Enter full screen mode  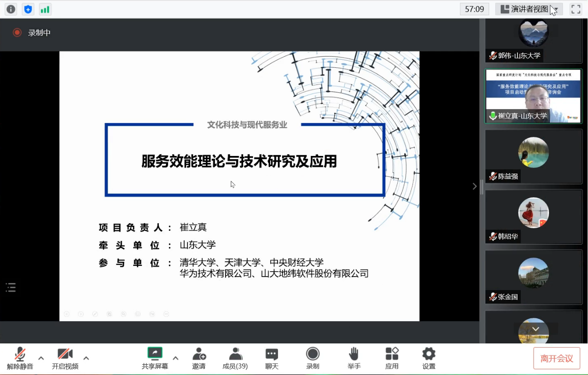575,9
